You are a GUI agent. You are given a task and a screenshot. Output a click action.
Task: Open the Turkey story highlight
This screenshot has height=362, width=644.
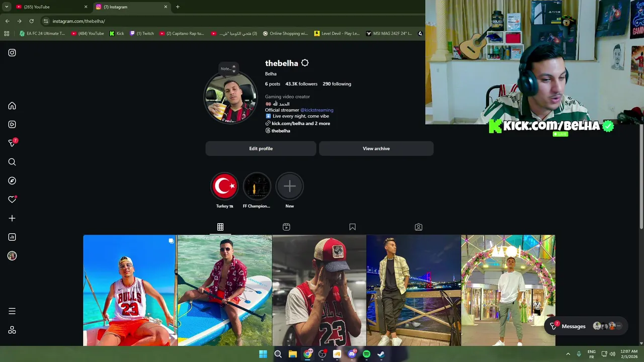click(224, 187)
